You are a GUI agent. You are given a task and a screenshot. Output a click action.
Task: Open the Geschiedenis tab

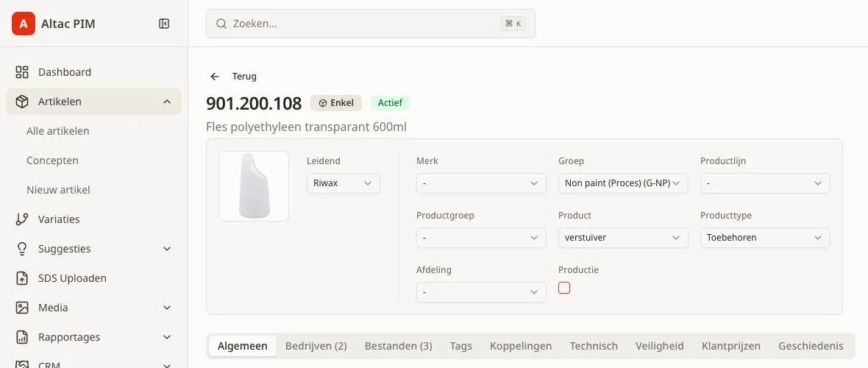pyautogui.click(x=811, y=346)
